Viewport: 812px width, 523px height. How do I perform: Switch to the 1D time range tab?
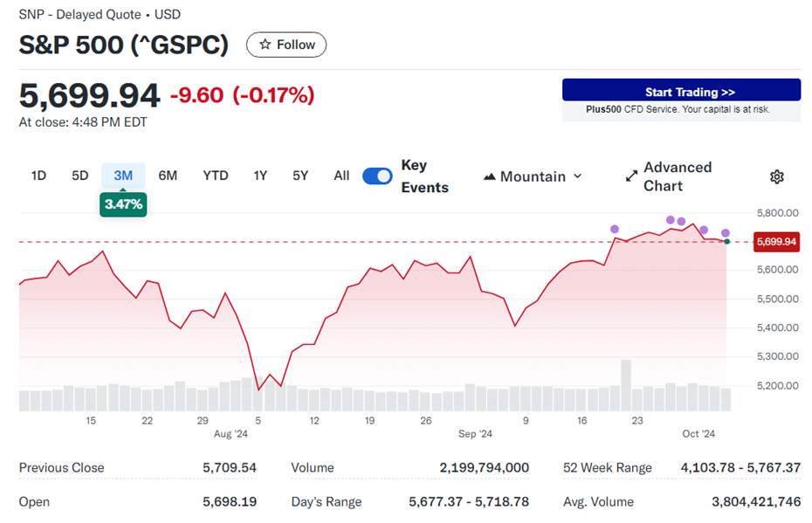38,175
